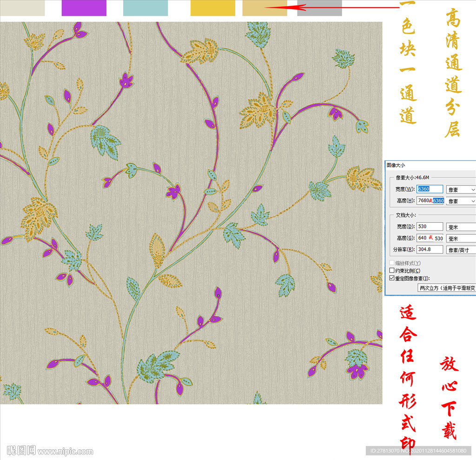476x460 pixels.
Task: Click the document width field showing 530
Action: coord(430,227)
